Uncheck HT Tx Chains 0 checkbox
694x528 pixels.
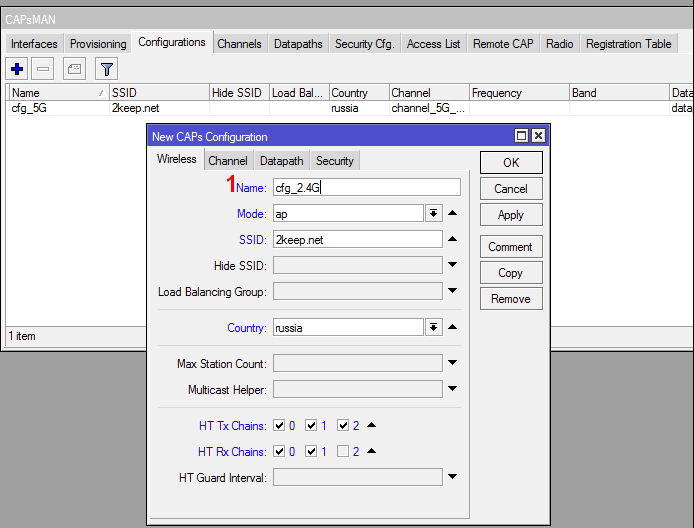click(x=279, y=425)
